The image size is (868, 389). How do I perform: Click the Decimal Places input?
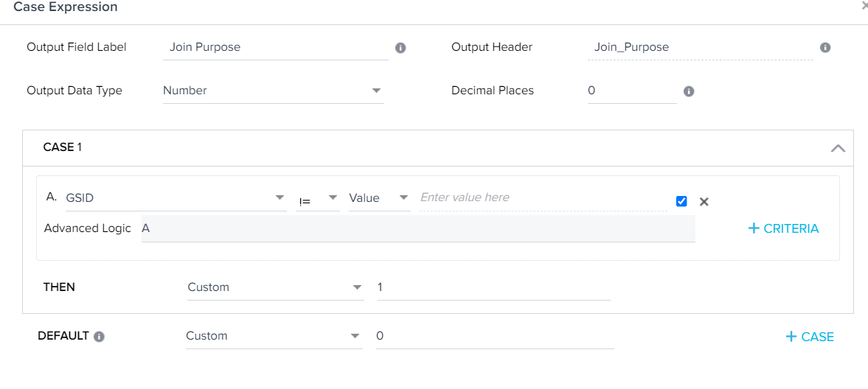632,91
